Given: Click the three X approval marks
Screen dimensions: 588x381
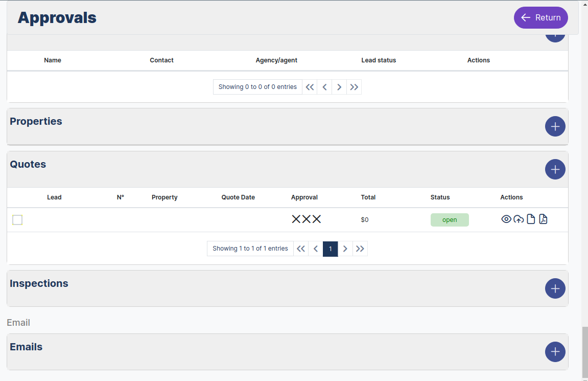Looking at the screenshot, I should [306, 219].
